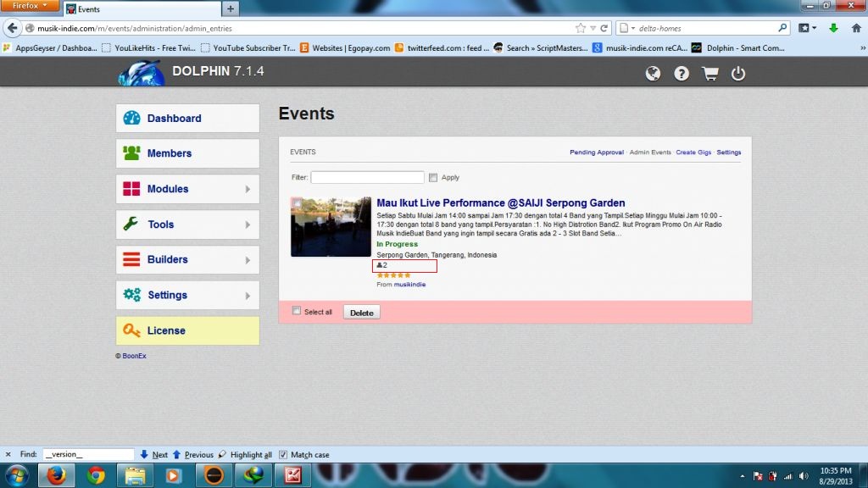This screenshot has width=868, height=488.
Task: Check the Select all checkbox
Action: tap(297, 311)
